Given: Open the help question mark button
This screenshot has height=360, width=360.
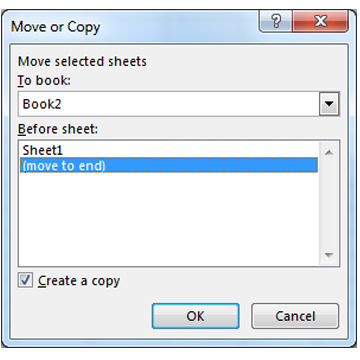Looking at the screenshot, I should [x=276, y=22].
